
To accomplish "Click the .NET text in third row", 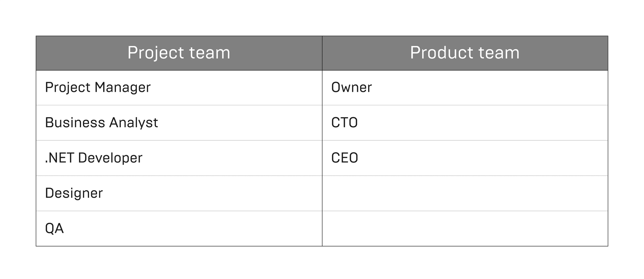I will click(59, 158).
